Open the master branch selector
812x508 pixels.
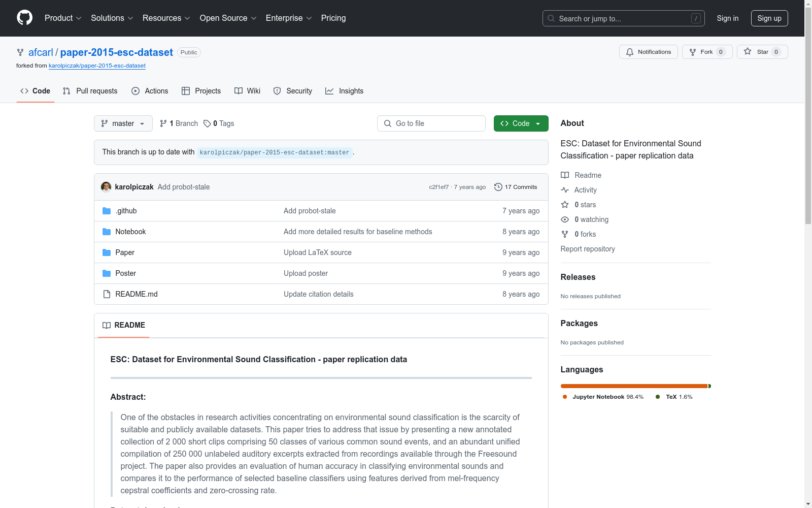coord(123,123)
